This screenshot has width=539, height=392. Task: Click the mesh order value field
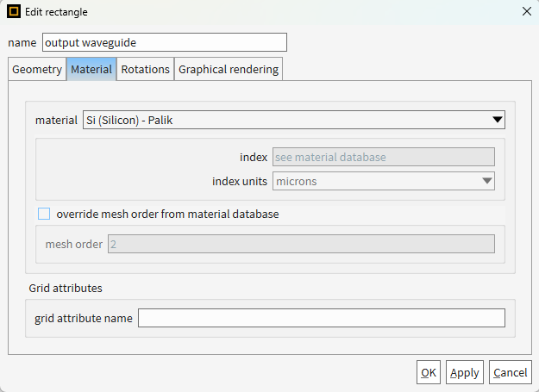pyautogui.click(x=302, y=244)
